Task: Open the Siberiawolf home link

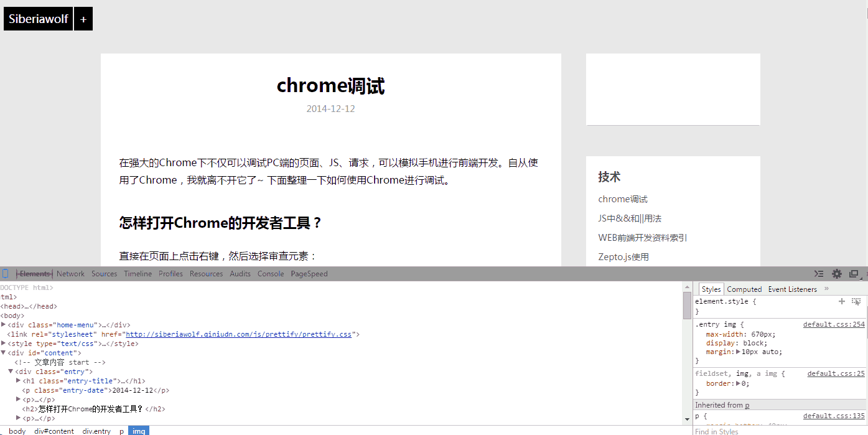Action: (39, 19)
